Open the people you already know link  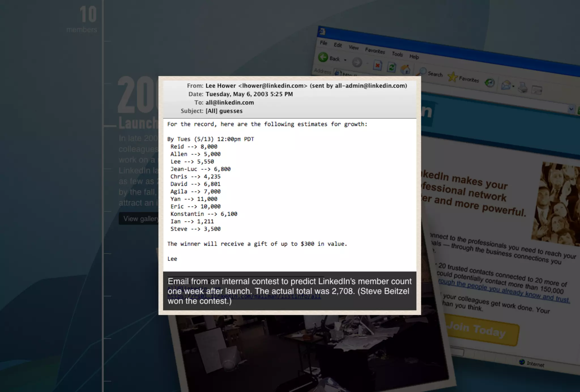click(504, 291)
